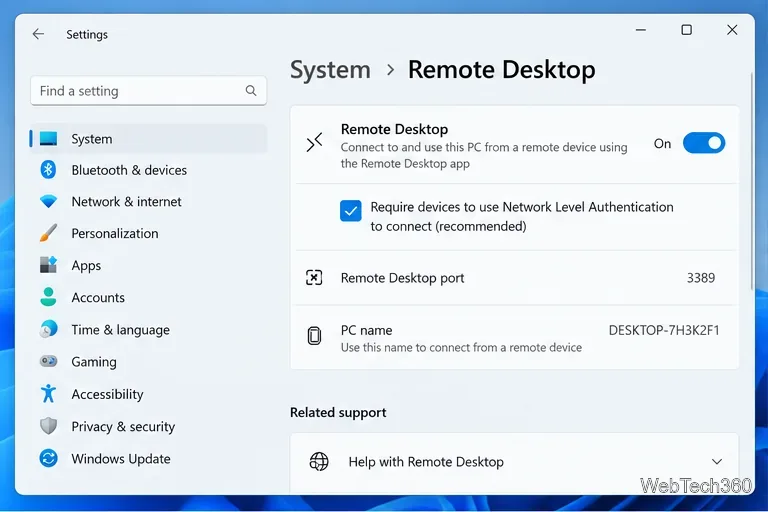Focus the Find a setting search box
Viewport: 768px width, 512px height.
[148, 91]
